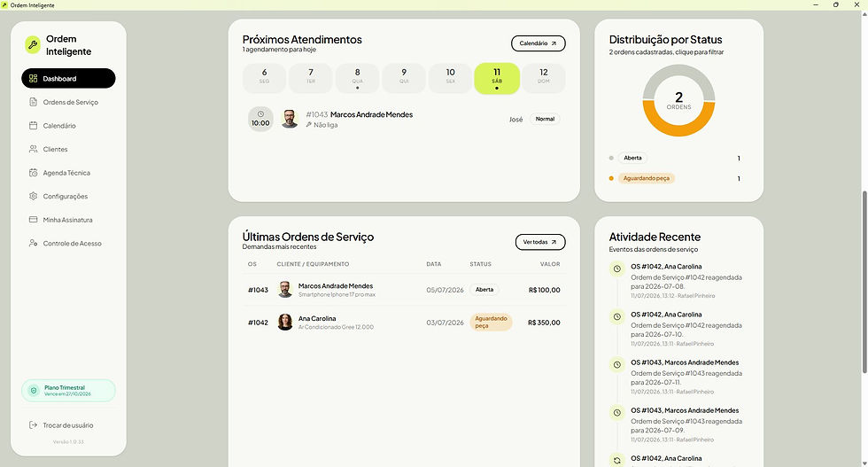
Task: Click the refresh icon of the last activity
Action: 616,460
